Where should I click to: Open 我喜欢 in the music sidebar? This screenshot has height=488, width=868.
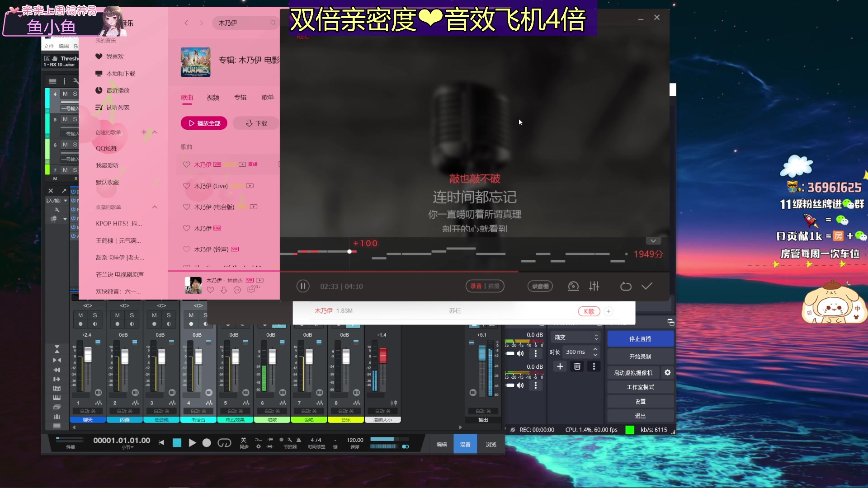(115, 56)
